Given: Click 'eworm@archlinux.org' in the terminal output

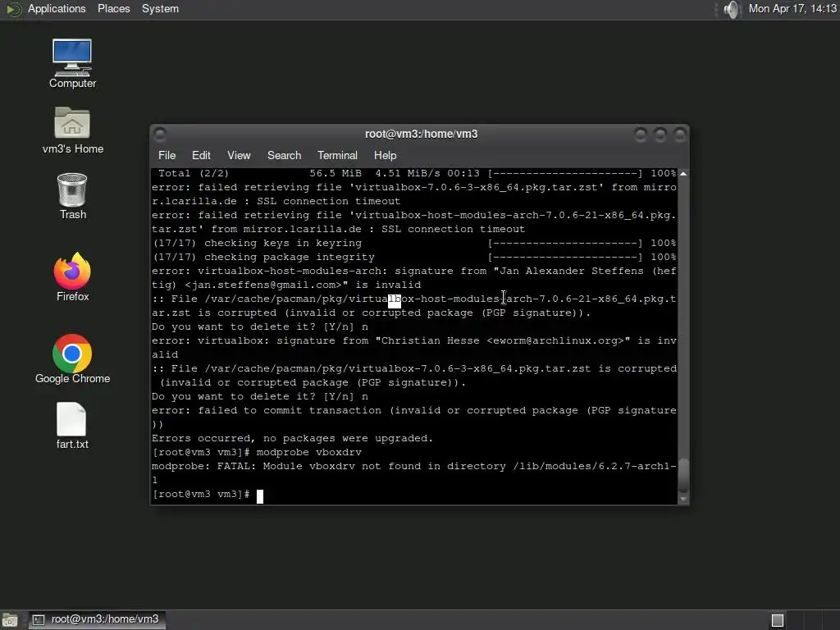Looking at the screenshot, I should tap(555, 340).
